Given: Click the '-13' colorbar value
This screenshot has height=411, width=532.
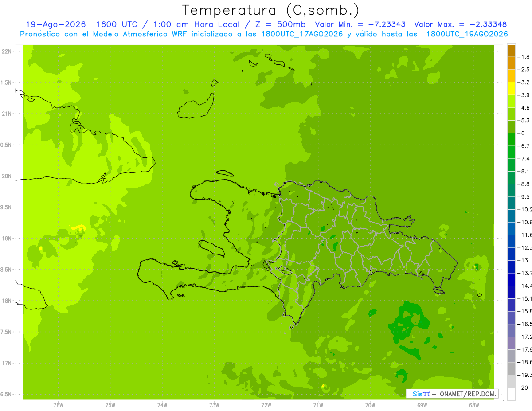Looking at the screenshot, I should pyautogui.click(x=524, y=260).
